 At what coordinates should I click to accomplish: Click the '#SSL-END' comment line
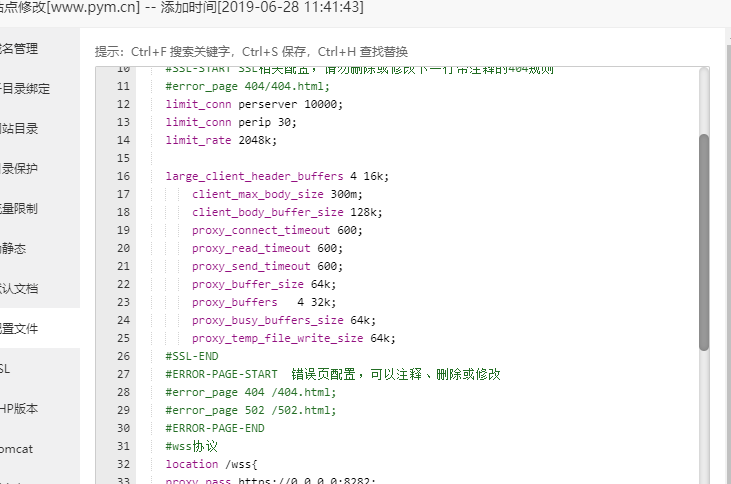click(192, 356)
